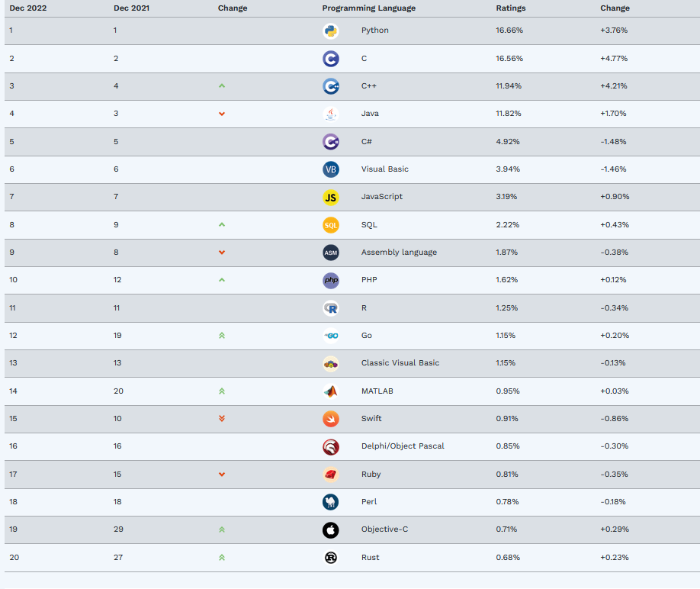Image resolution: width=700 pixels, height=589 pixels.
Task: Click the C++ language logo
Action: coord(330,86)
